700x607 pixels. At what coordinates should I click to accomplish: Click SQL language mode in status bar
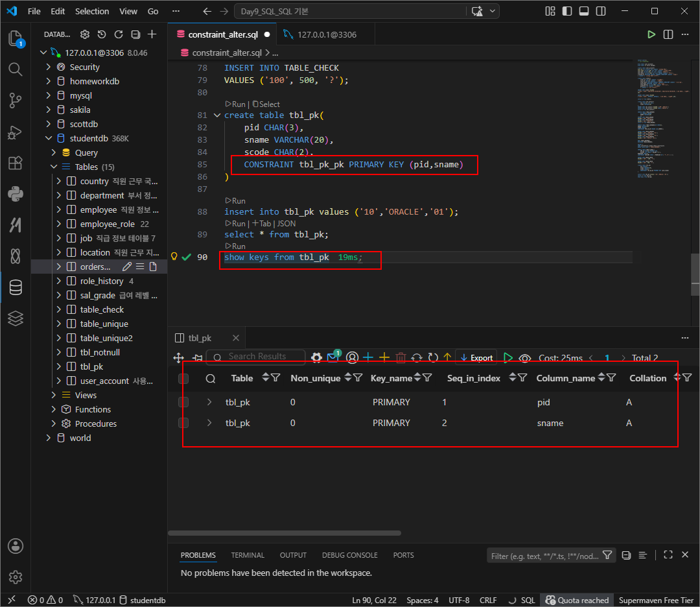tap(528, 601)
